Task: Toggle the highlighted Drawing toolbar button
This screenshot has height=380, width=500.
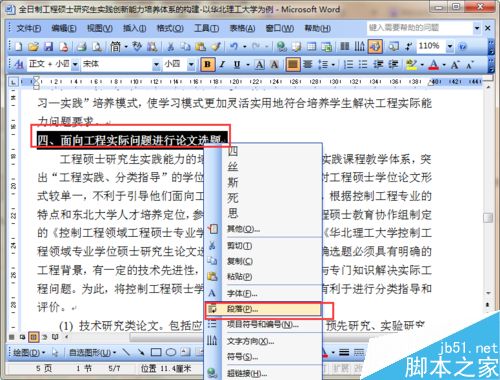Action: click(375, 47)
